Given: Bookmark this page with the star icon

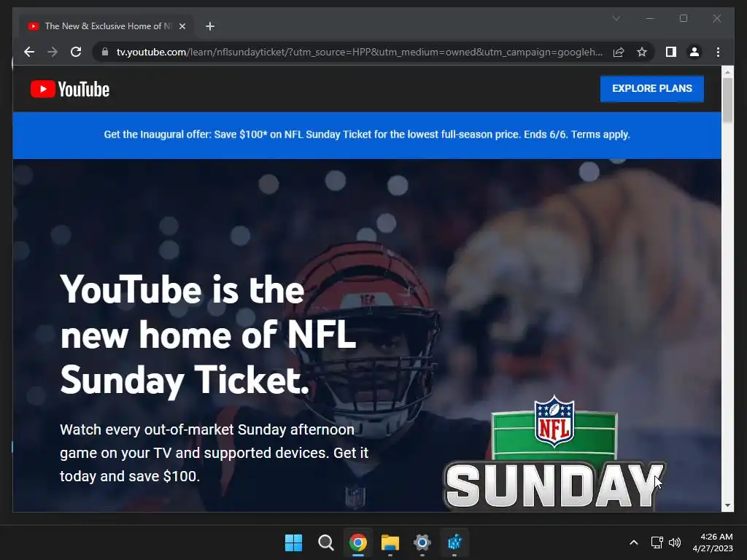Looking at the screenshot, I should (x=642, y=52).
